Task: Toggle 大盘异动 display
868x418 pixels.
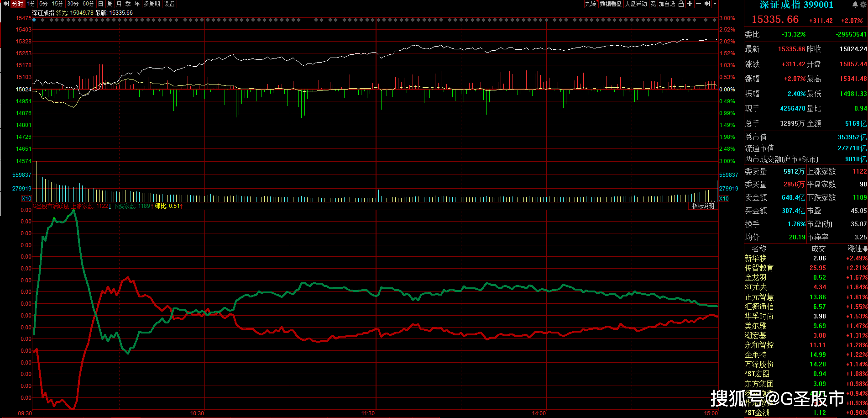Action: point(636,4)
